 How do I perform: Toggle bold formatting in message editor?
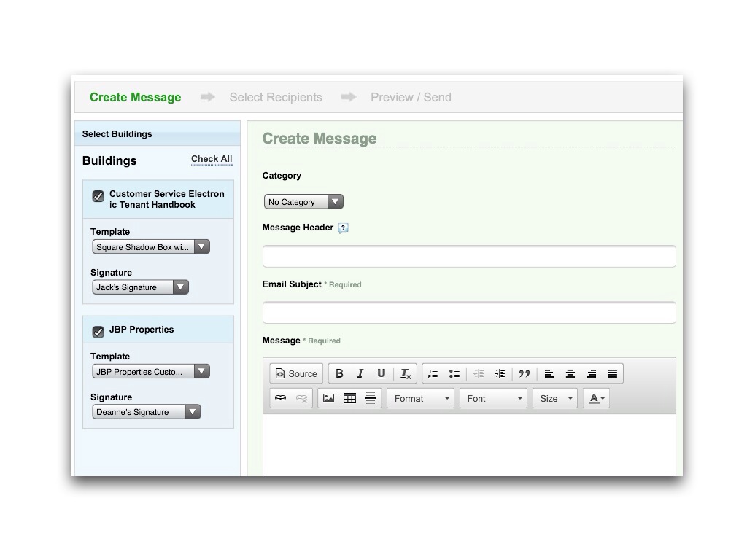(x=339, y=374)
